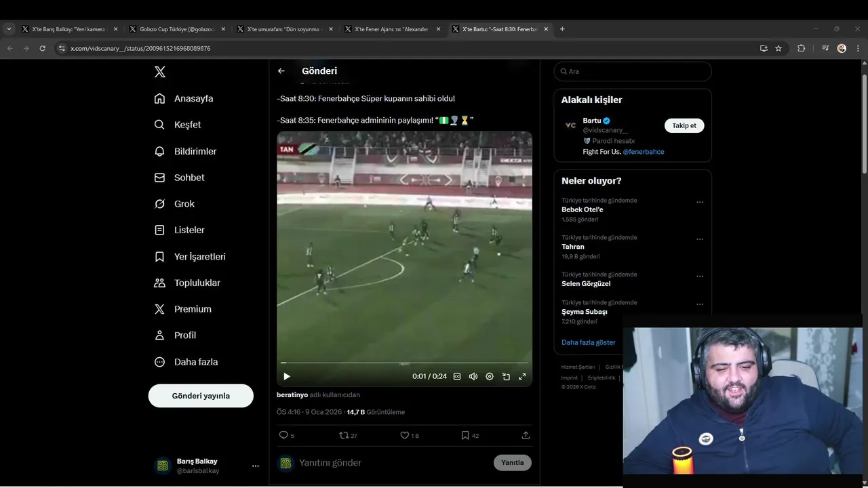Open Topluluklar communities
The image size is (868, 488).
pos(187,283)
